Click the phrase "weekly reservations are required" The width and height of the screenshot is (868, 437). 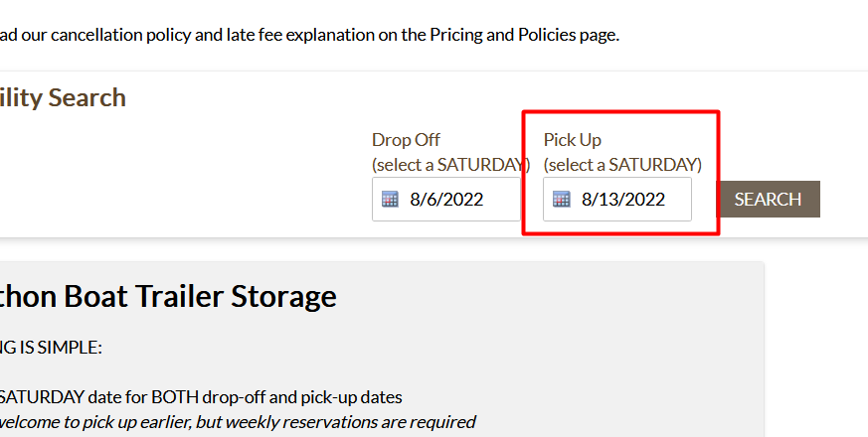coord(350,422)
